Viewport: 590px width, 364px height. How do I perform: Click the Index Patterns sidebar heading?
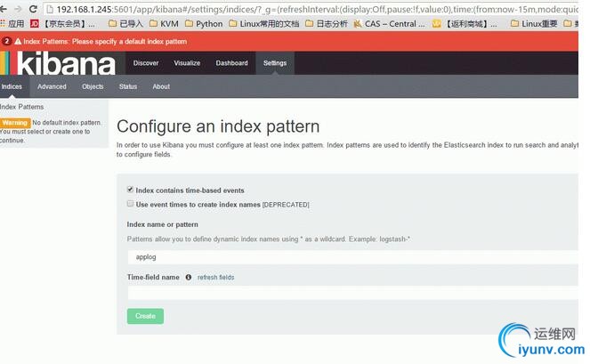(22, 107)
